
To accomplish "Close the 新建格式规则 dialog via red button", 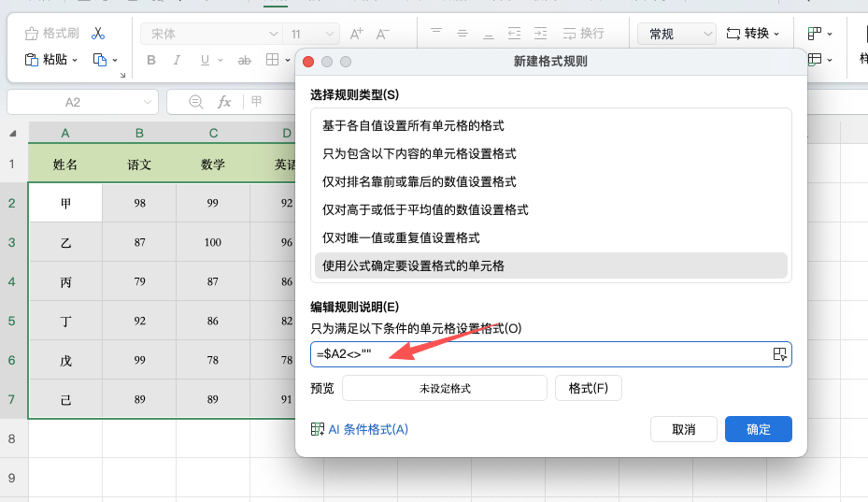I will tap(308, 62).
